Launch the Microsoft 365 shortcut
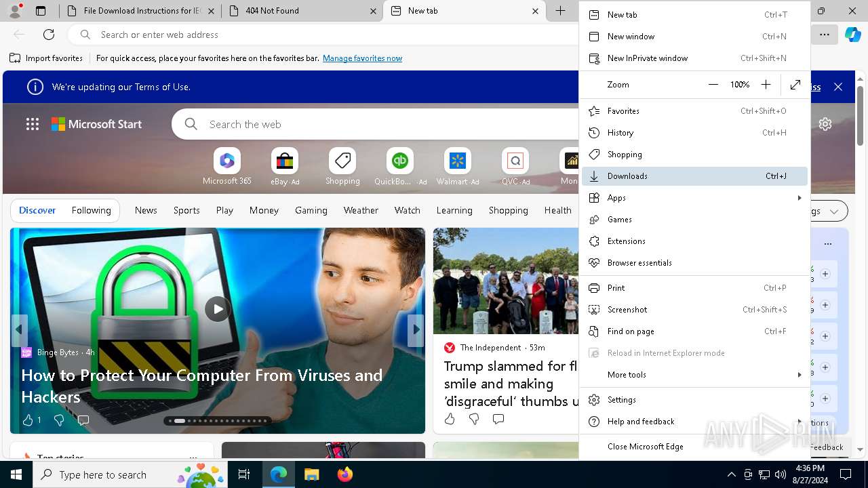Image resolution: width=868 pixels, height=488 pixels. point(227,167)
